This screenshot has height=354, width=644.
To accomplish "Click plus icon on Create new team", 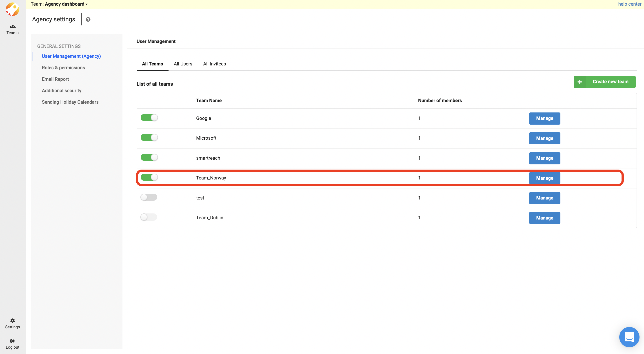I will pos(580,82).
